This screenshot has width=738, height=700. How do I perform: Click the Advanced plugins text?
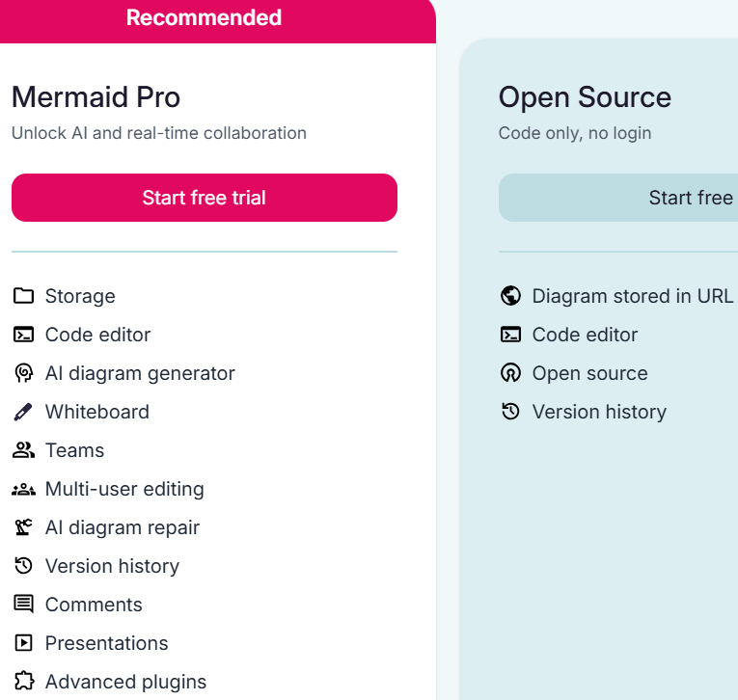pyautogui.click(x=125, y=683)
